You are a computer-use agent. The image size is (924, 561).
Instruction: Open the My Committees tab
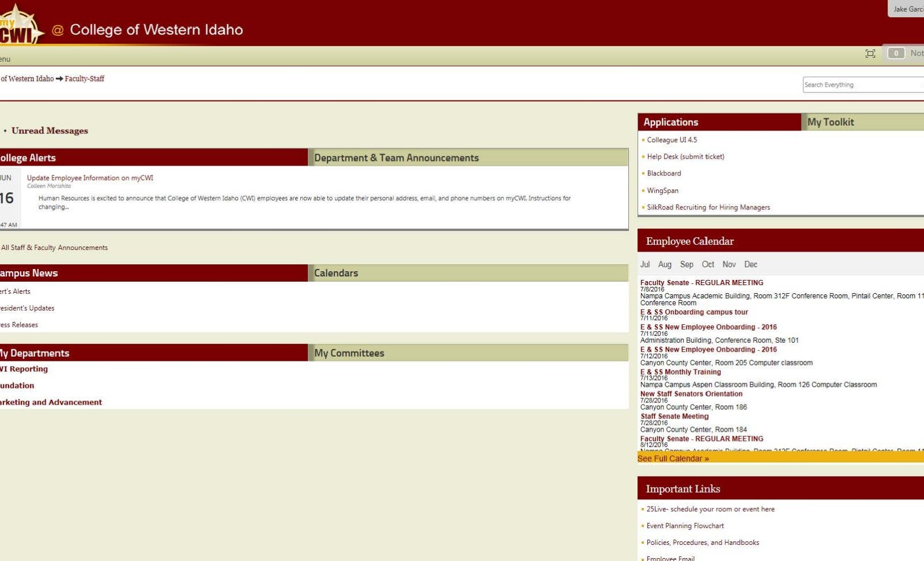[349, 353]
